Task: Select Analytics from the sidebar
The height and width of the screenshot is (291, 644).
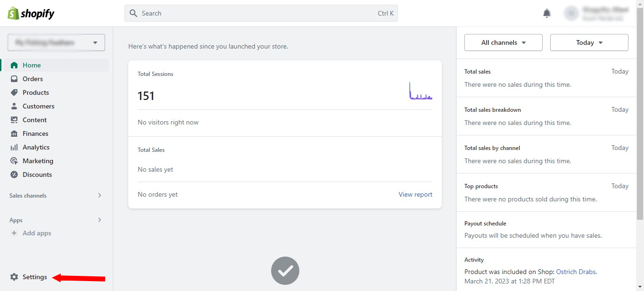Action: pyautogui.click(x=36, y=147)
